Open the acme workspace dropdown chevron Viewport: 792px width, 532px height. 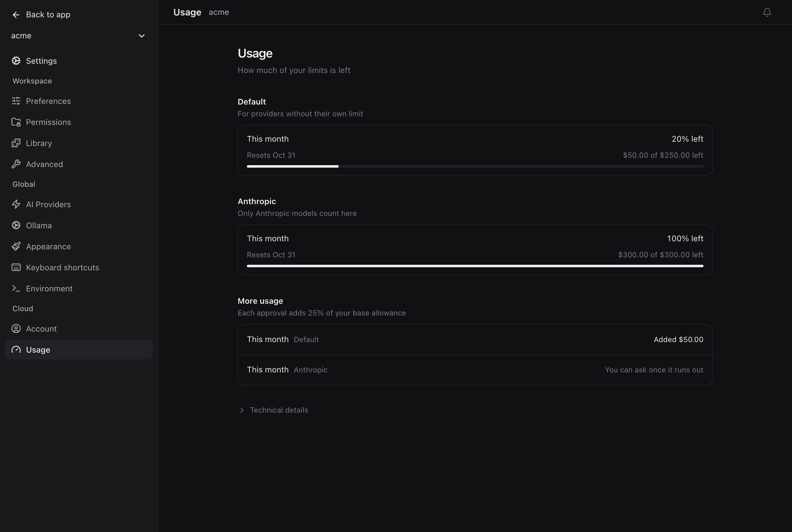click(x=141, y=36)
